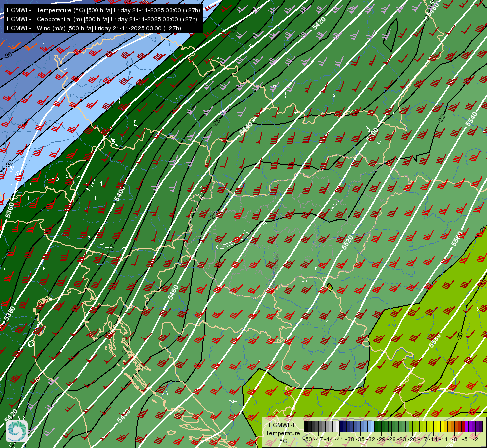This screenshot has height=448, width=487.
Task: Click the 5440 geopotential contour label
Action: coord(246,129)
